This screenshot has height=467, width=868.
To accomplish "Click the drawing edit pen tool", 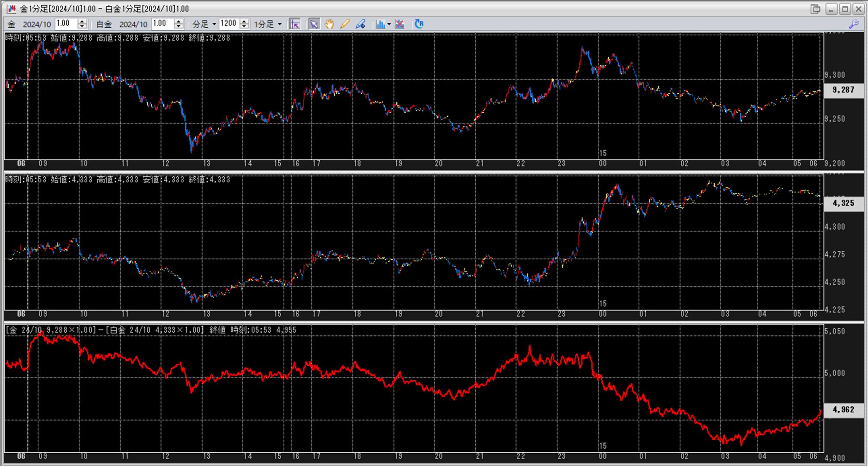I will (360, 24).
